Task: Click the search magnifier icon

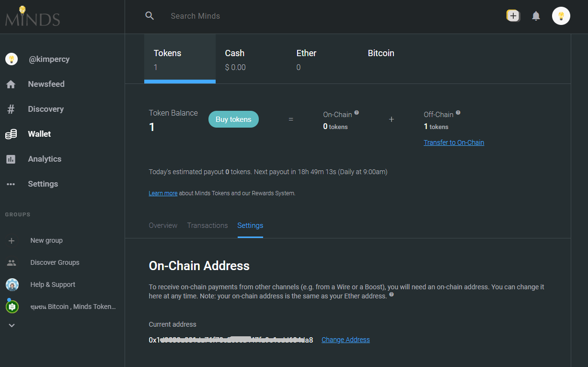Action: click(150, 16)
